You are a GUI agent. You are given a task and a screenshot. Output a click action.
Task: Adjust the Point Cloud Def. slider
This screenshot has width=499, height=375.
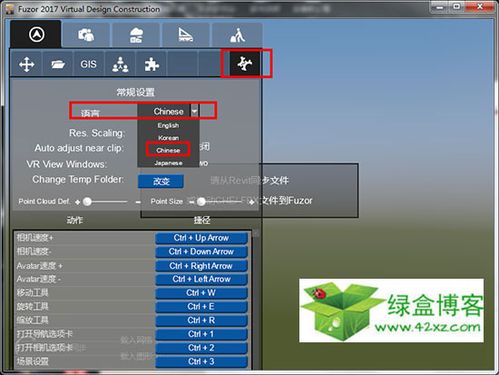coord(87,201)
